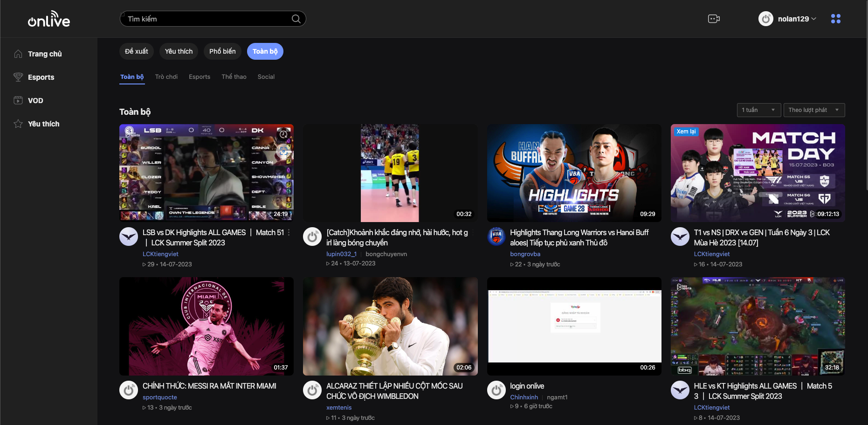Open the stream camera icon in the header
868x425 pixels.
pyautogui.click(x=714, y=19)
